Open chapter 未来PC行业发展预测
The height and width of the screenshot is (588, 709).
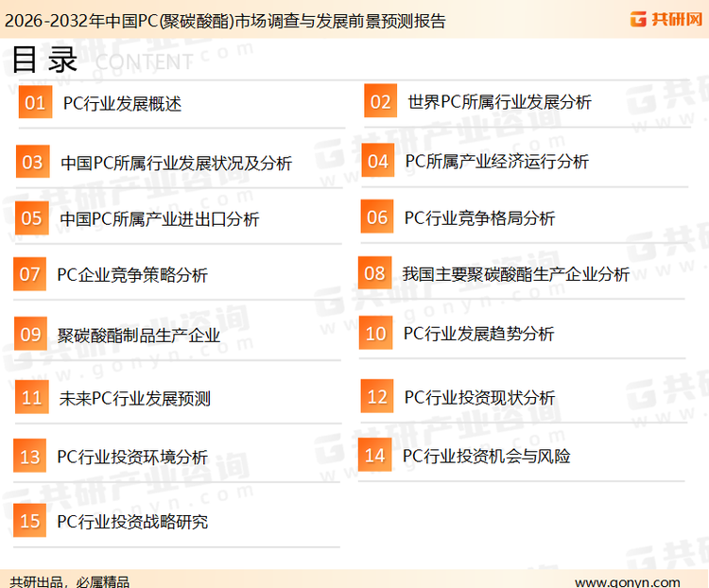(135, 398)
